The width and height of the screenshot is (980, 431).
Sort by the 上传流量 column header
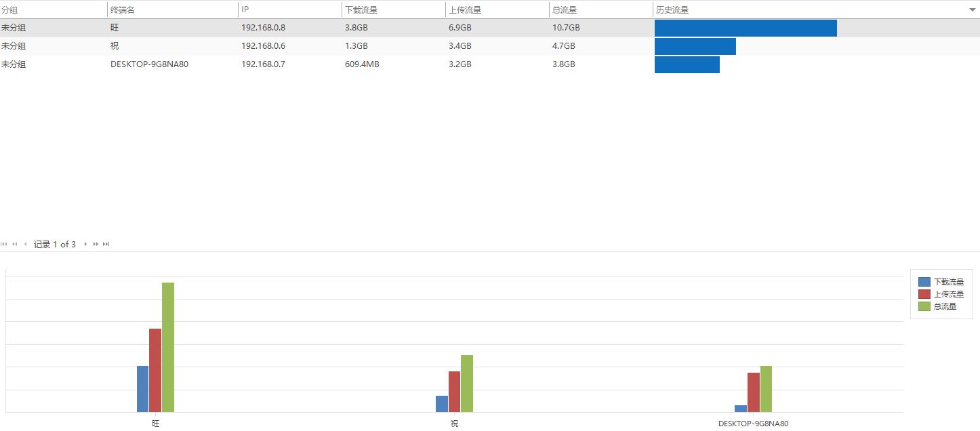(x=497, y=10)
